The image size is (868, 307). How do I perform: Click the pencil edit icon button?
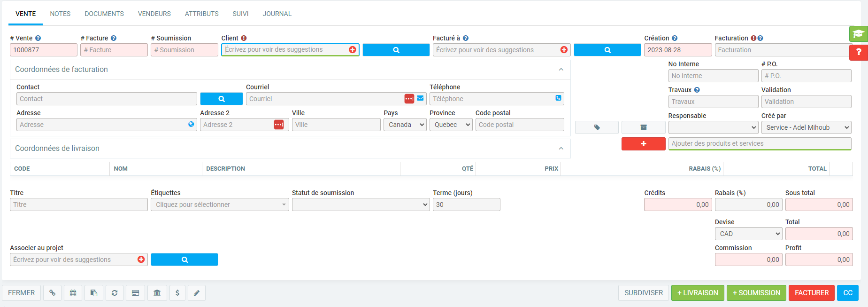coord(197,293)
